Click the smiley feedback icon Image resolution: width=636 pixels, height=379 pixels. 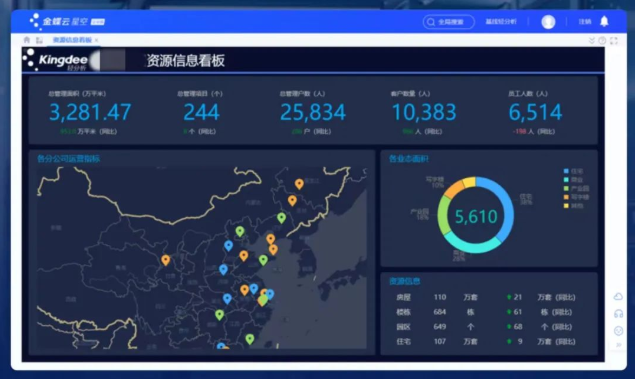[x=619, y=331]
